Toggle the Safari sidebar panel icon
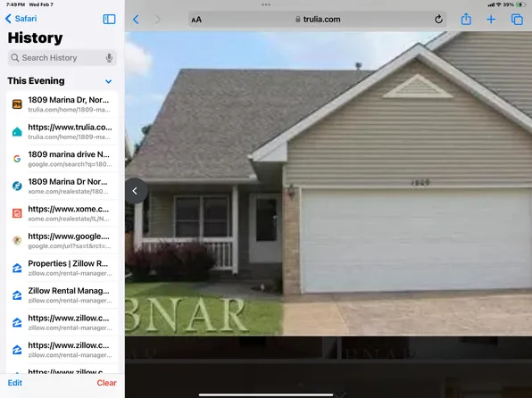The width and height of the screenshot is (532, 398). point(109,19)
